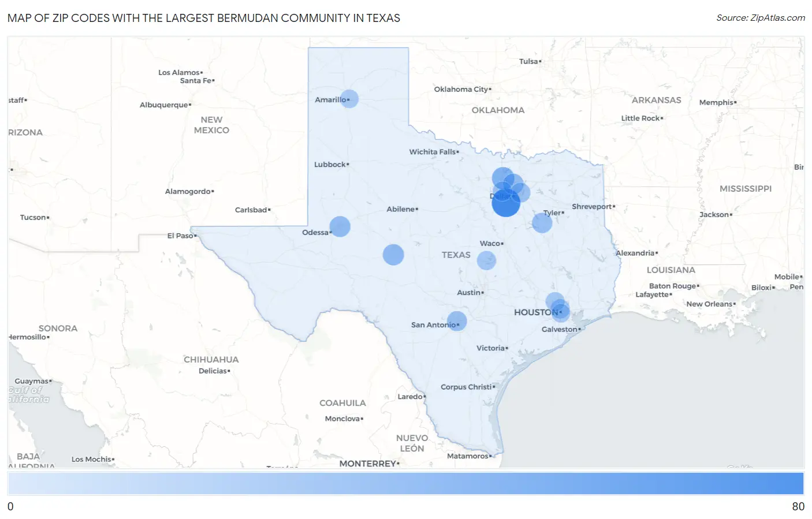Click the 'TEXAS' state label

[x=456, y=255]
